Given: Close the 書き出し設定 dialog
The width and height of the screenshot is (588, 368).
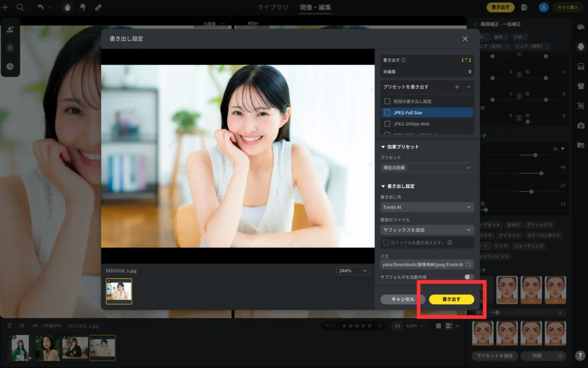Looking at the screenshot, I should tap(465, 39).
